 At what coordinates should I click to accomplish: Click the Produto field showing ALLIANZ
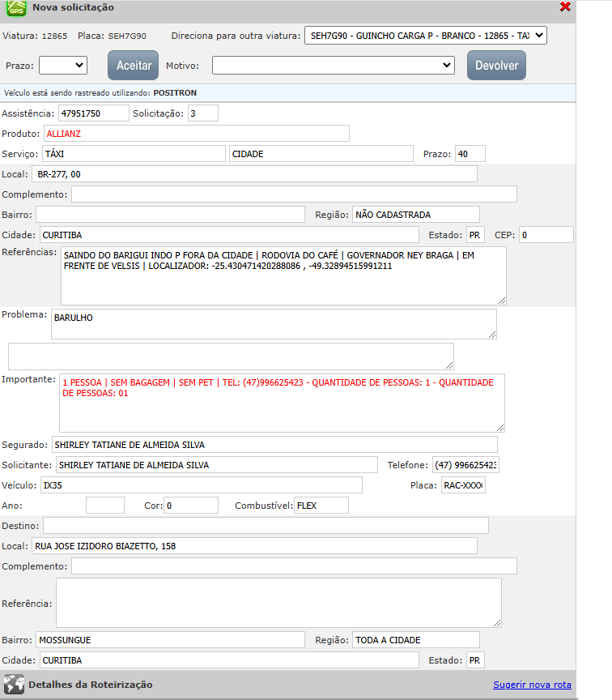coord(196,134)
